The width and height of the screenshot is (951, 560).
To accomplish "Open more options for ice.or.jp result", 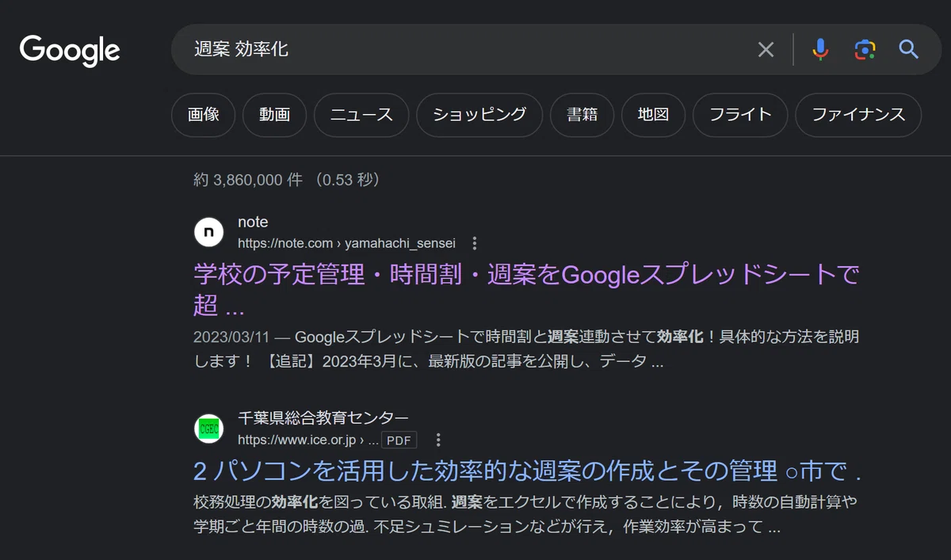I will (438, 440).
